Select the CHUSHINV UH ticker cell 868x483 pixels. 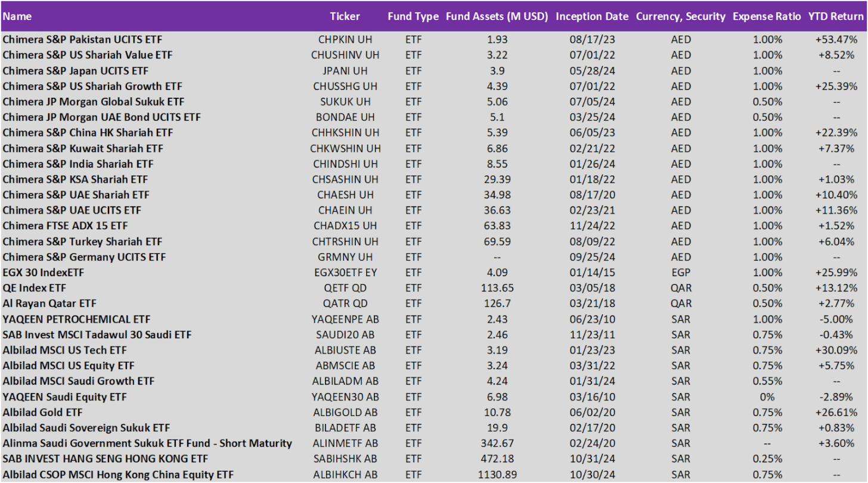click(x=345, y=55)
